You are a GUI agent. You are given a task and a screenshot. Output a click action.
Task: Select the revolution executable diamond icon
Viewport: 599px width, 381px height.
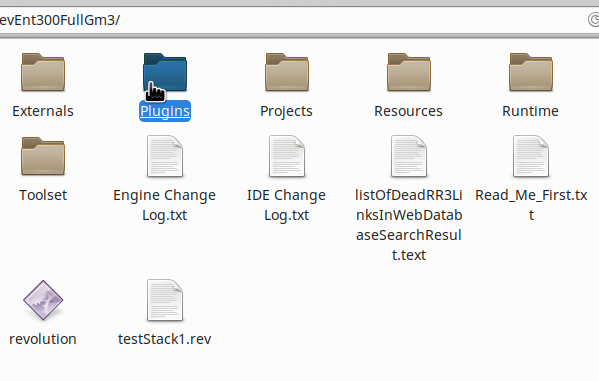pyautogui.click(x=43, y=300)
